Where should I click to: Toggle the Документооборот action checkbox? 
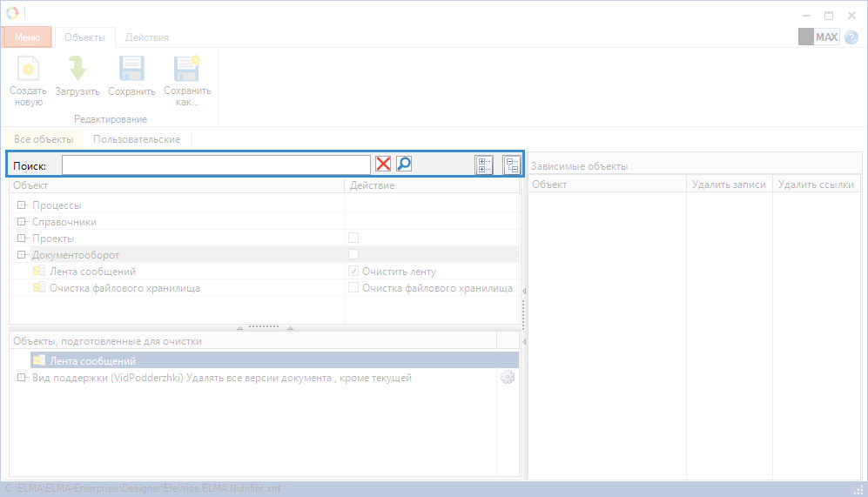tap(353, 254)
